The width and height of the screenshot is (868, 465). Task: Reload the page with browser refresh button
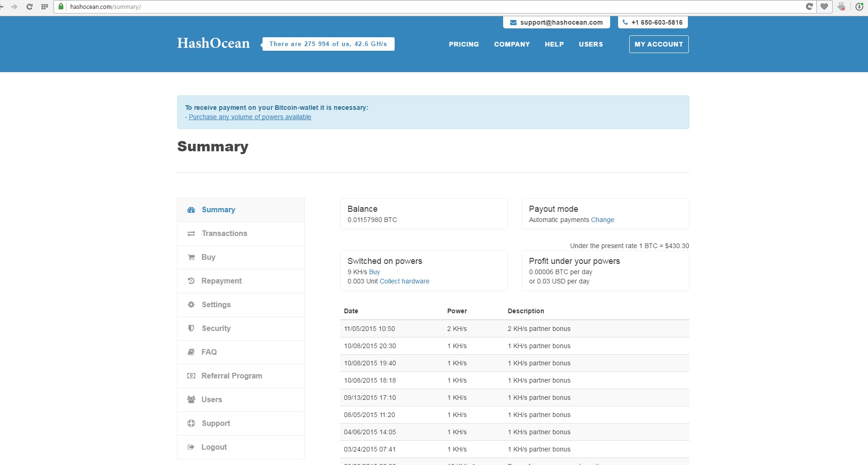point(29,7)
